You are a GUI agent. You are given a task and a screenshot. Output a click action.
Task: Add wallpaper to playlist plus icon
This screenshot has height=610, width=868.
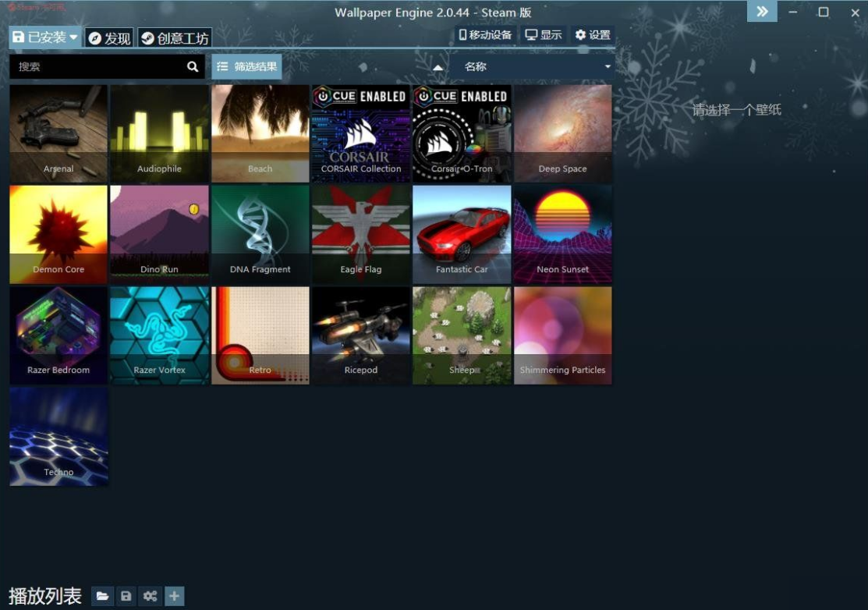pyautogui.click(x=174, y=596)
